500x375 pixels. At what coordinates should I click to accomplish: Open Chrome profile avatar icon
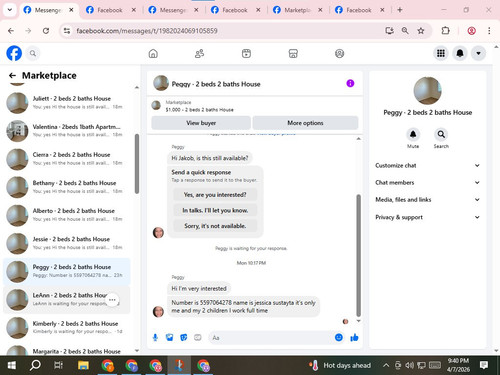(x=471, y=31)
